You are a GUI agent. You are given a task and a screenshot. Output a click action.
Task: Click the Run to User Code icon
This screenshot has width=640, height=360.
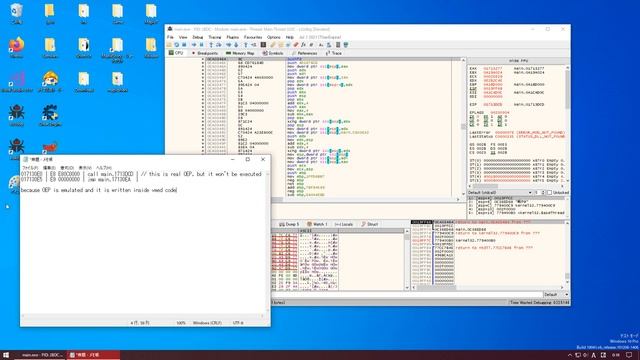[x=253, y=45]
